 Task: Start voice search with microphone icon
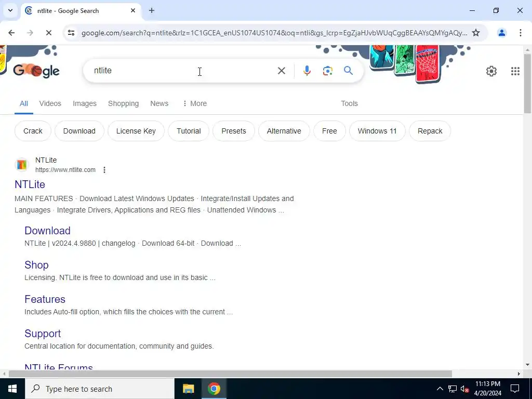tap(307, 71)
